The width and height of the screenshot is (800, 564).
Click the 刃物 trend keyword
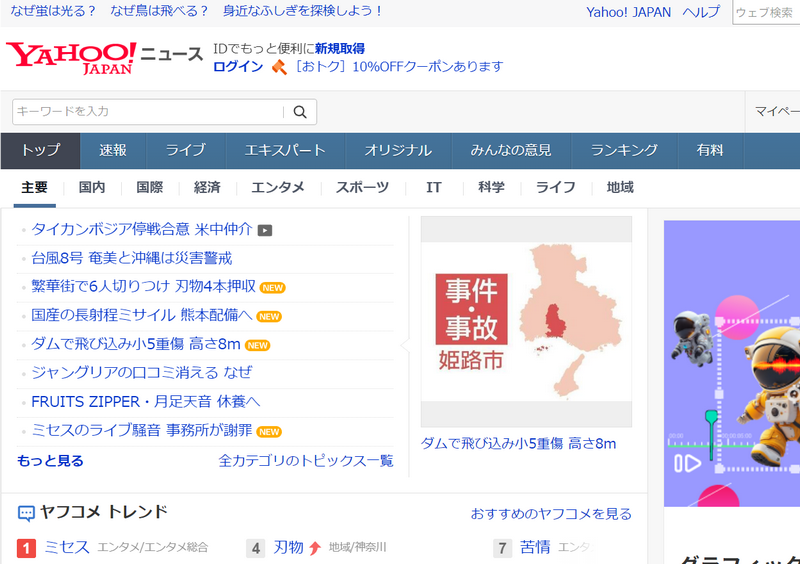click(x=289, y=548)
